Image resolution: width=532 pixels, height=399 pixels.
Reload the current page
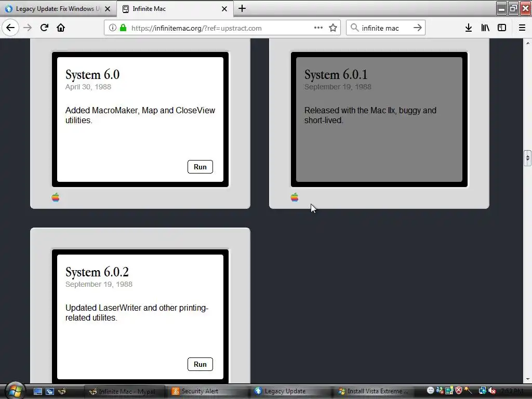(x=44, y=28)
